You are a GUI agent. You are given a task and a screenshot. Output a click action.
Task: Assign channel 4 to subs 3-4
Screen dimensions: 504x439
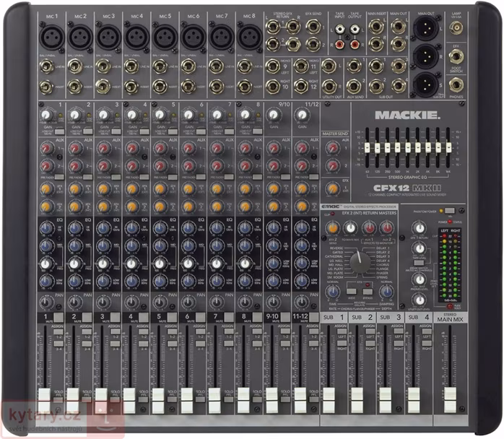[144, 344]
